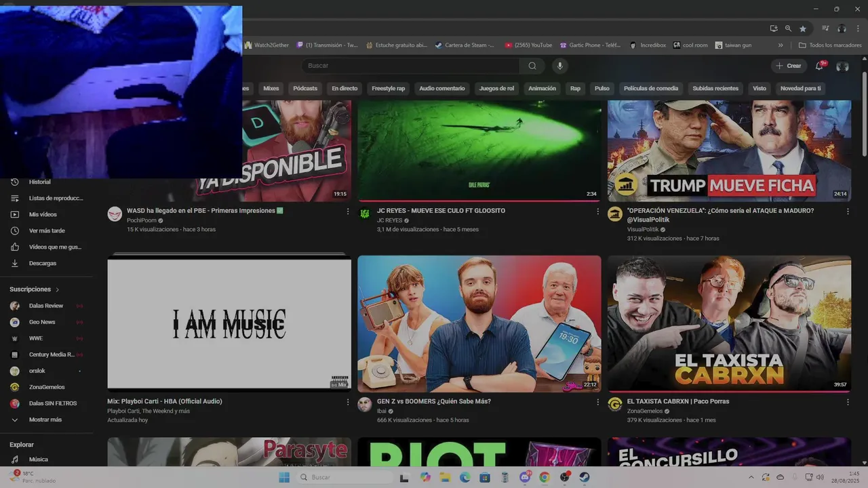Select the Subidas recientes chip

715,89
